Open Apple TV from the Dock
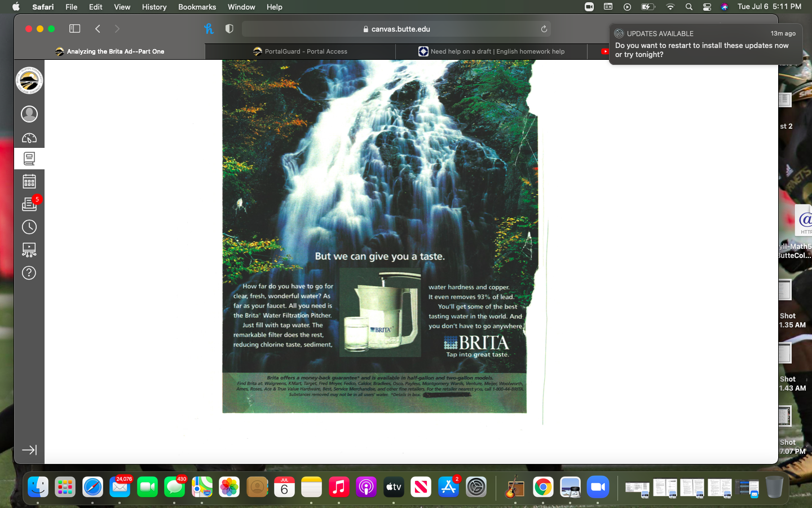812x508 pixels. (x=394, y=487)
